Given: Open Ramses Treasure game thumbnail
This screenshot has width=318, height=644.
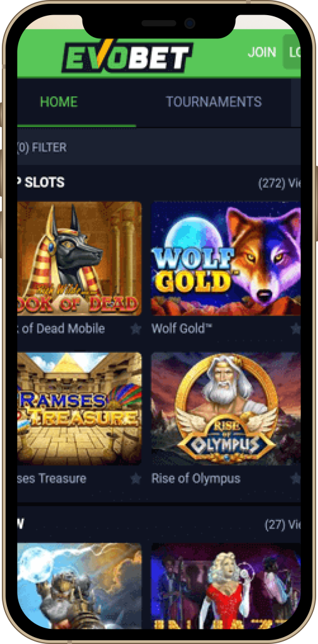Looking at the screenshot, I should click(x=79, y=409).
